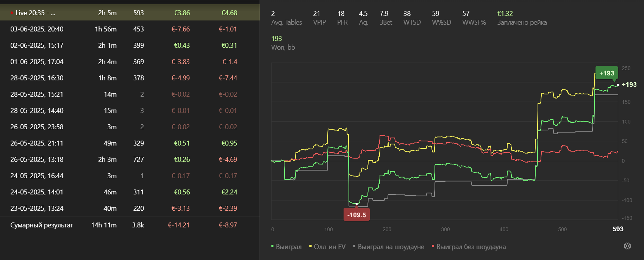This screenshot has height=260, width=644.
Task: Select session 26-05-2025, 13:18
Action: [130, 159]
